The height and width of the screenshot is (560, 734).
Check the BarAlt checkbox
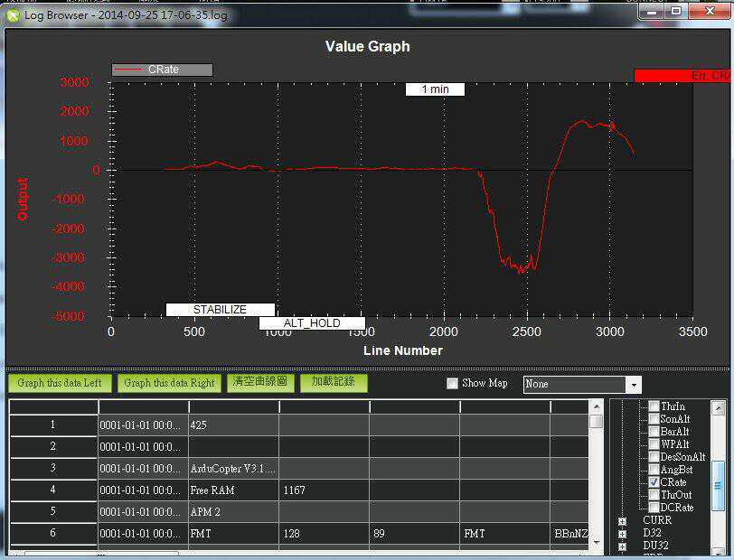coord(654,432)
